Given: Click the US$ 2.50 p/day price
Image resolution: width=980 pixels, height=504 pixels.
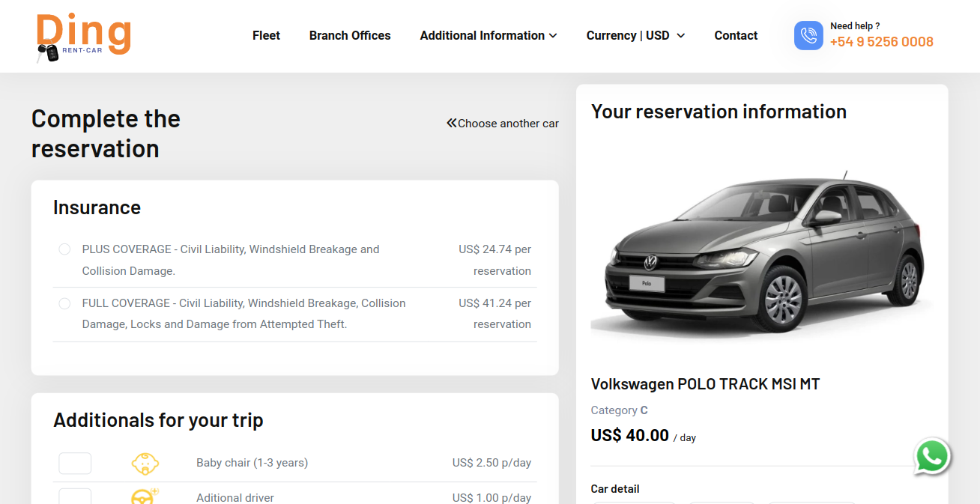Looking at the screenshot, I should [491, 463].
